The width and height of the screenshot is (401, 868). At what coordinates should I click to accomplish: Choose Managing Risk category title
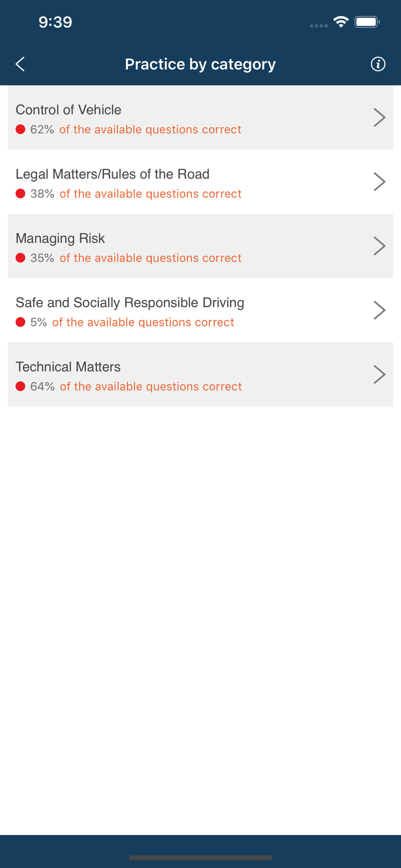click(60, 238)
